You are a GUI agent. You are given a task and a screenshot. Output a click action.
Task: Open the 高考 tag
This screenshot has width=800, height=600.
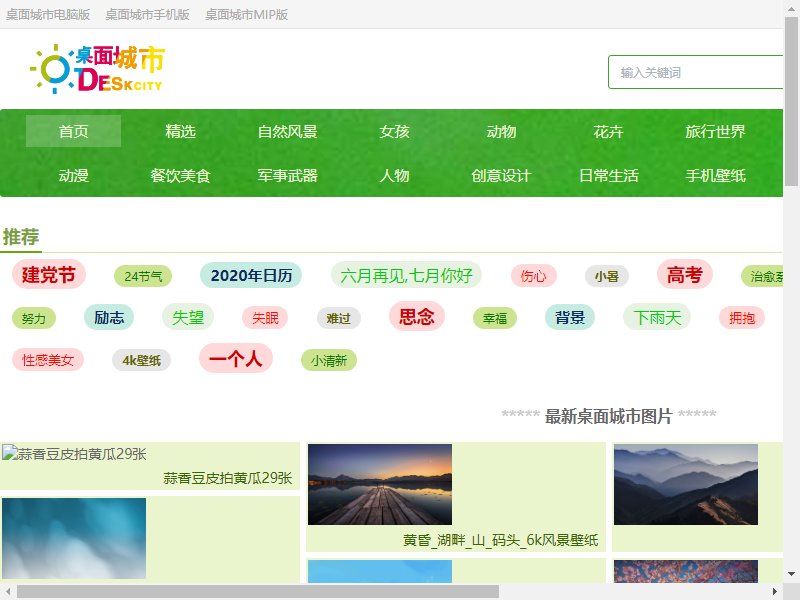point(685,274)
